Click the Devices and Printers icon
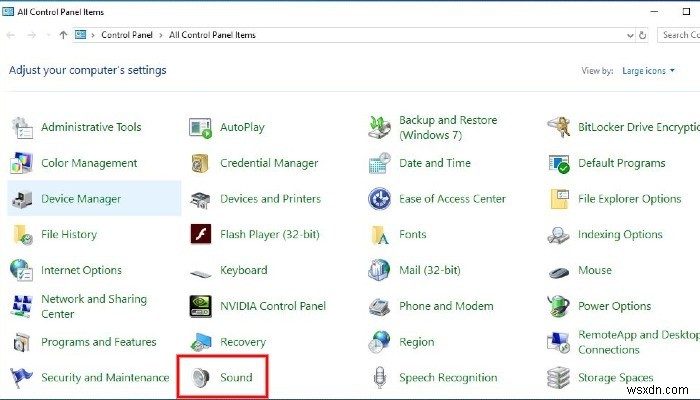700x400 pixels. 200,200
